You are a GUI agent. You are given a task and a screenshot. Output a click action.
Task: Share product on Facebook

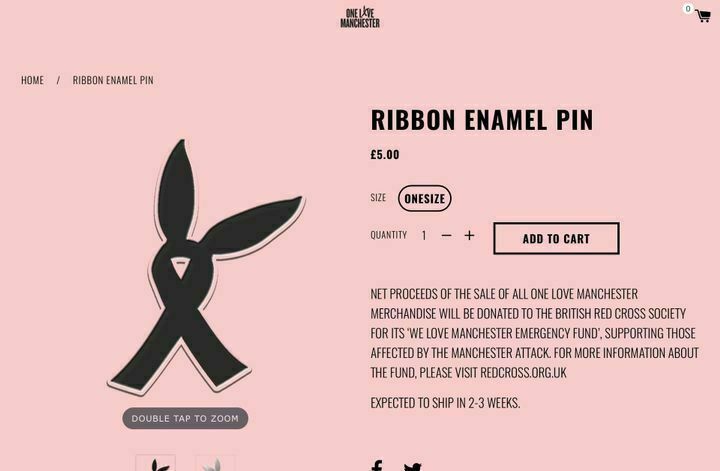coord(376,465)
